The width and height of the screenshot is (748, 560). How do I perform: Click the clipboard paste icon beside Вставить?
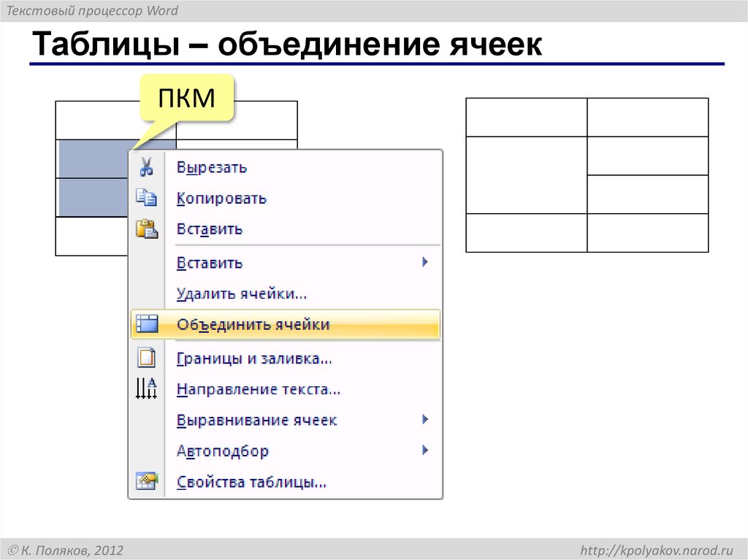[x=147, y=228]
